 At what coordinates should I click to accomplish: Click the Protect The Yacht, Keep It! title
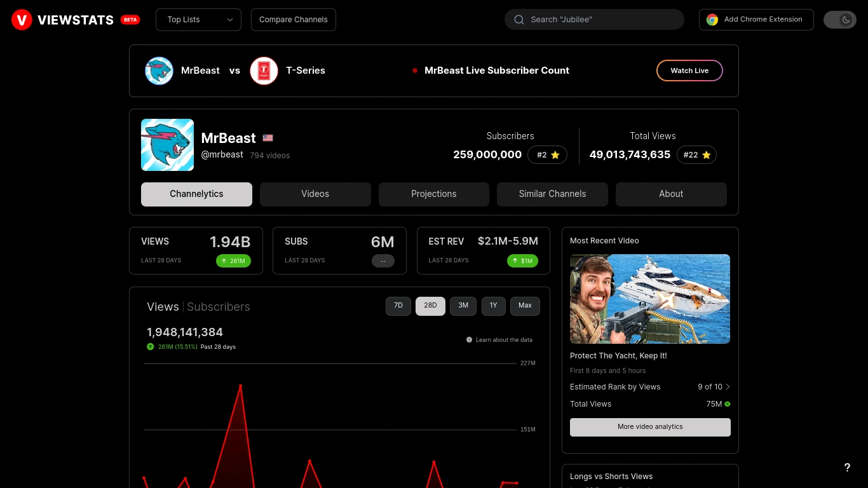tap(618, 356)
